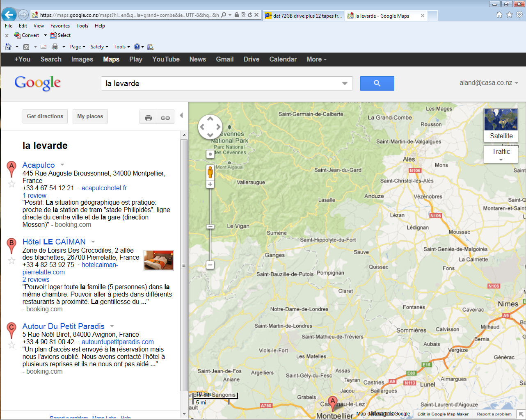Viewport: 526px width, 420px height.
Task: Open the More menu in Google bar
Action: point(316,59)
